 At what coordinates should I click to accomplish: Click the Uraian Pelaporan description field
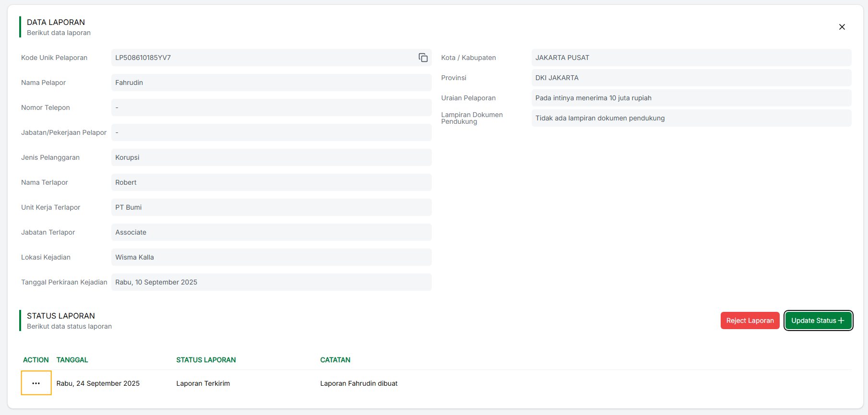(691, 98)
